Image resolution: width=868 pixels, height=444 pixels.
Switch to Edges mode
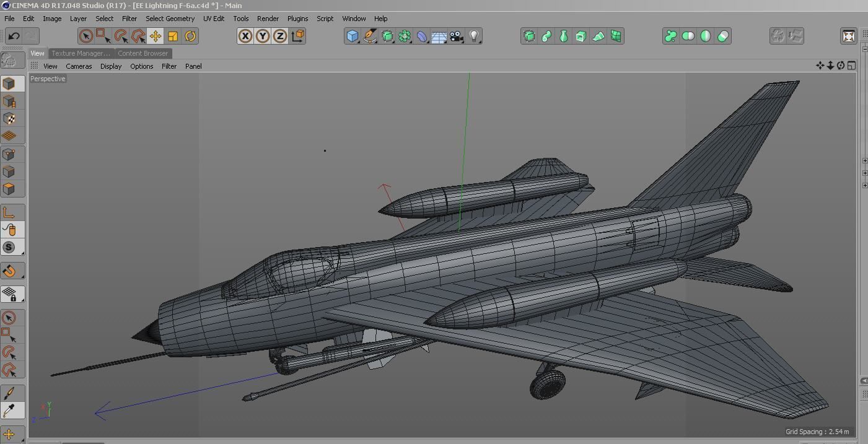9,172
